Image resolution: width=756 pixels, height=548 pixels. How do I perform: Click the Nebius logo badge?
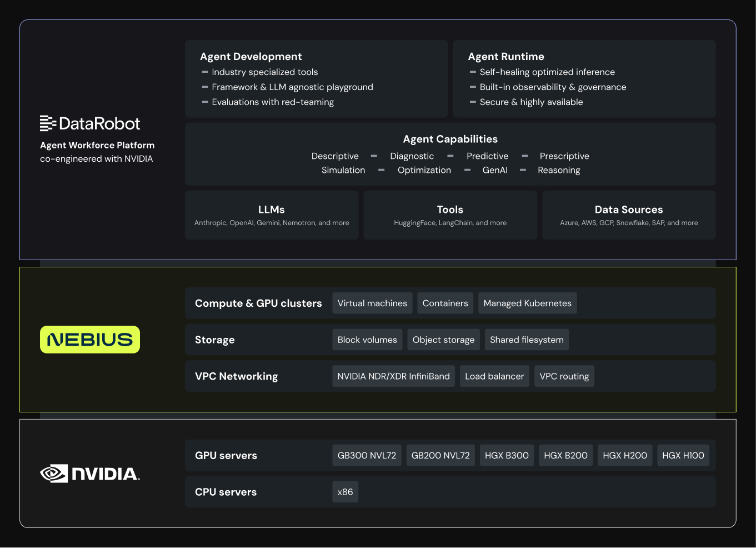(x=90, y=340)
